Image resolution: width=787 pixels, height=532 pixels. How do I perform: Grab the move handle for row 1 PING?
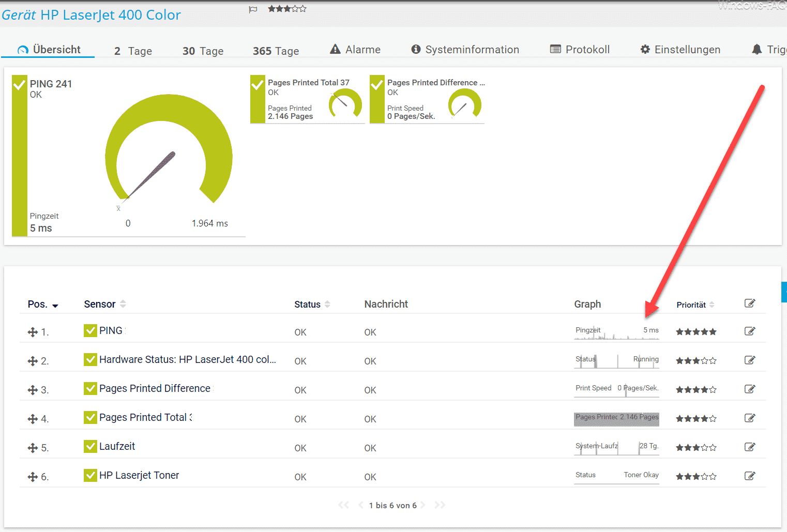tap(33, 332)
